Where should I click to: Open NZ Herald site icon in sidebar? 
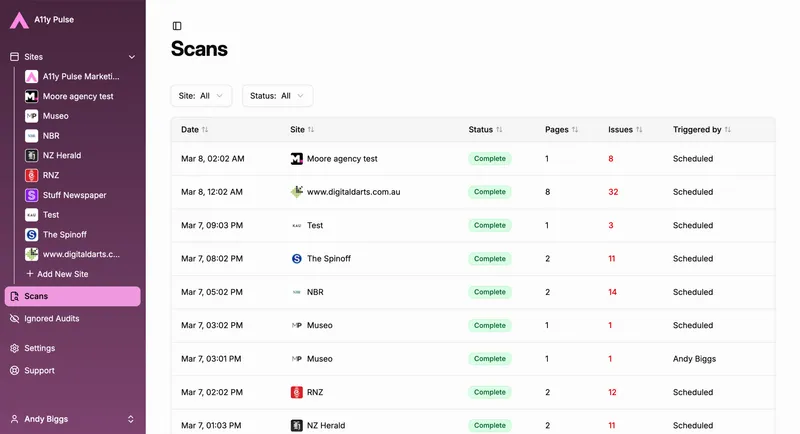pos(32,156)
